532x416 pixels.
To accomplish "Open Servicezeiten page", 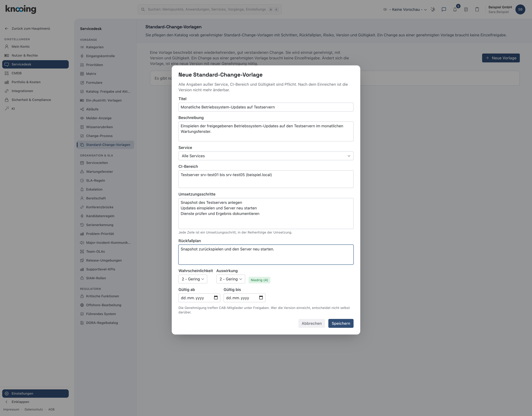I will [105, 163].
